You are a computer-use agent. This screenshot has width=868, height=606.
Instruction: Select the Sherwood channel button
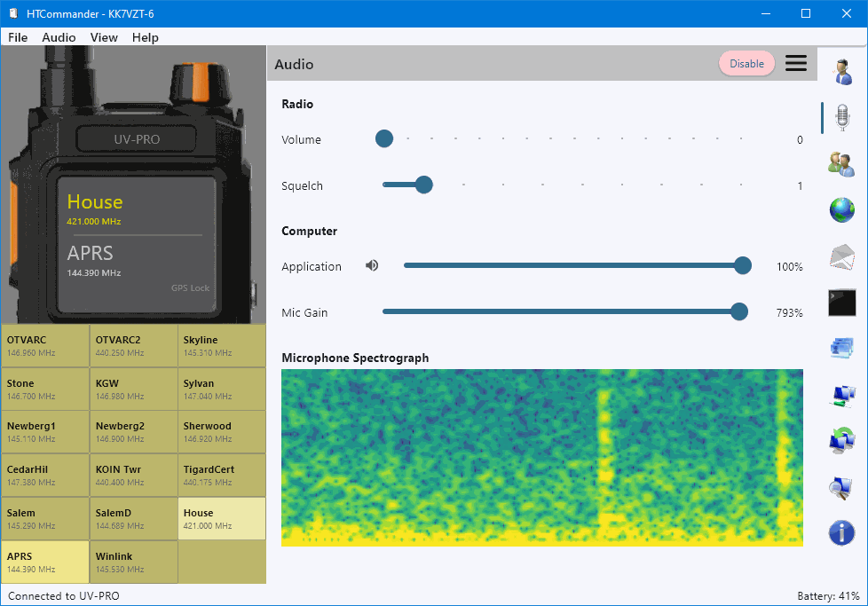222,432
